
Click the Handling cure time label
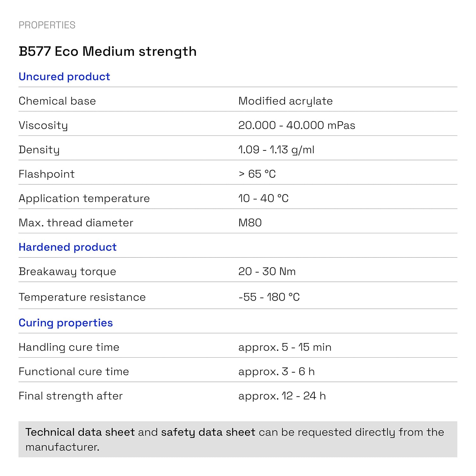coord(69,347)
